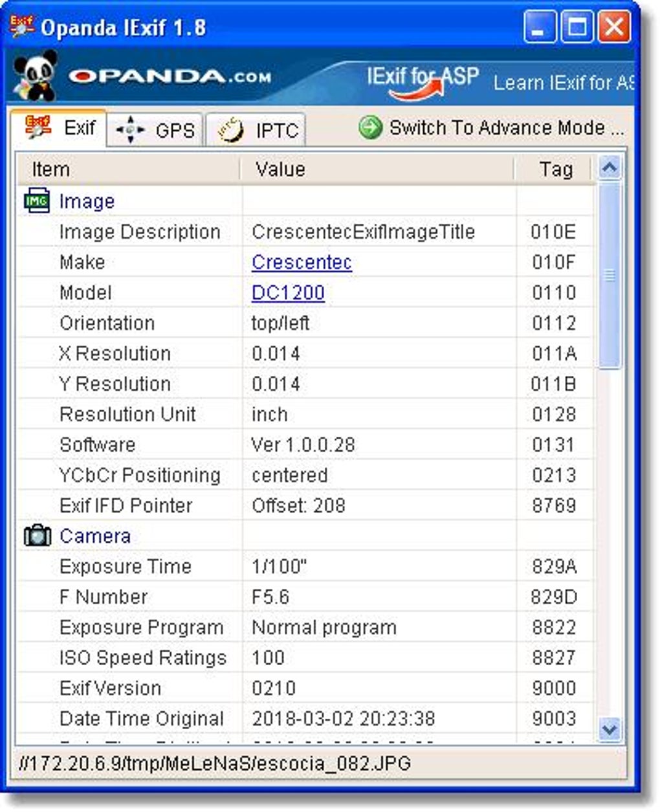Select the Camera group row
Screen dimensions: 660x812
[305, 536]
